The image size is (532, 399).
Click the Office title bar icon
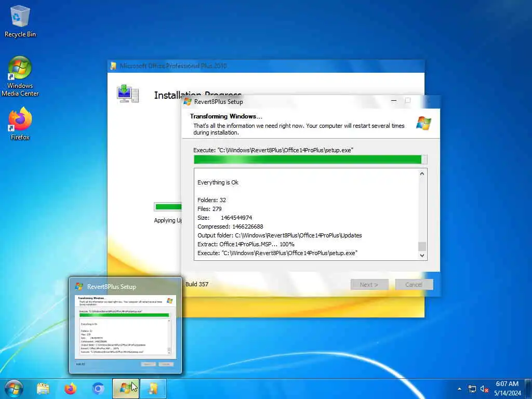pos(113,66)
